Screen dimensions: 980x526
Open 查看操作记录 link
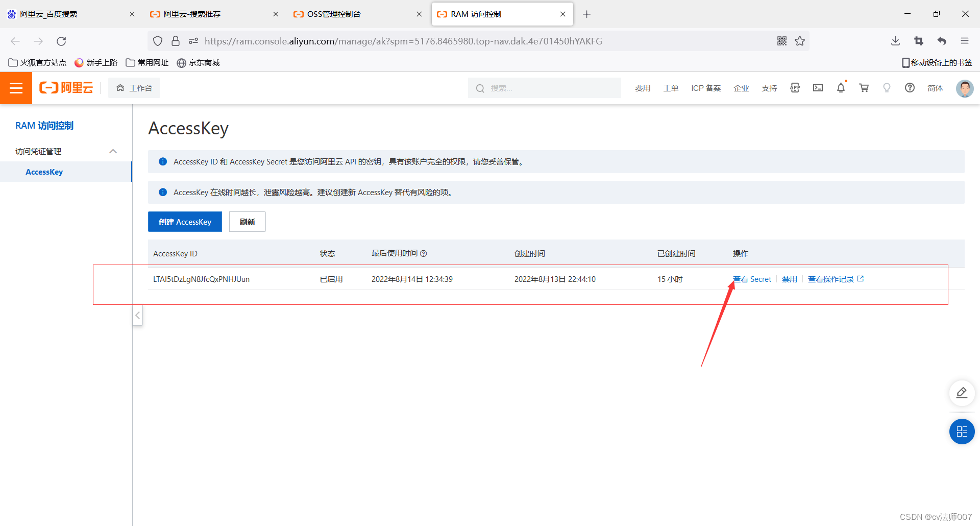[x=836, y=279]
